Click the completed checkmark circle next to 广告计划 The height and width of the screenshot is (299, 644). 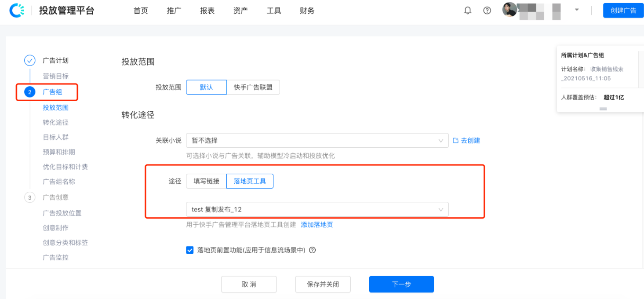point(29,60)
